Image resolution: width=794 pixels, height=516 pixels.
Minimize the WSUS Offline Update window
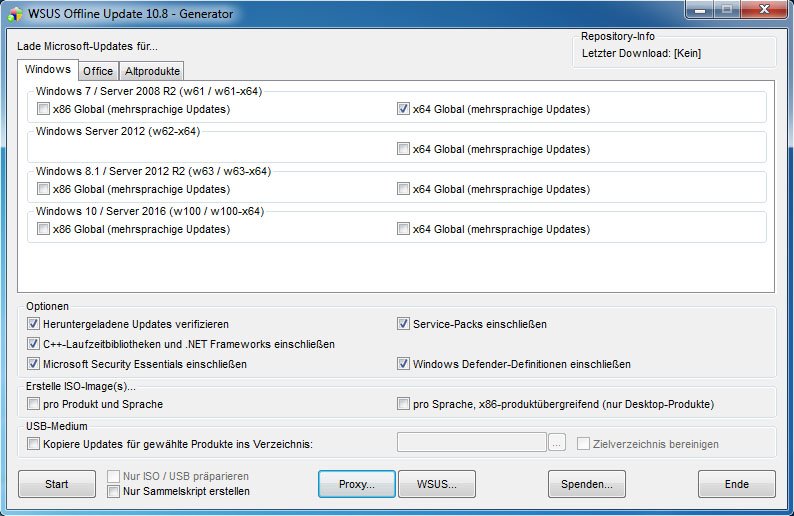700,10
